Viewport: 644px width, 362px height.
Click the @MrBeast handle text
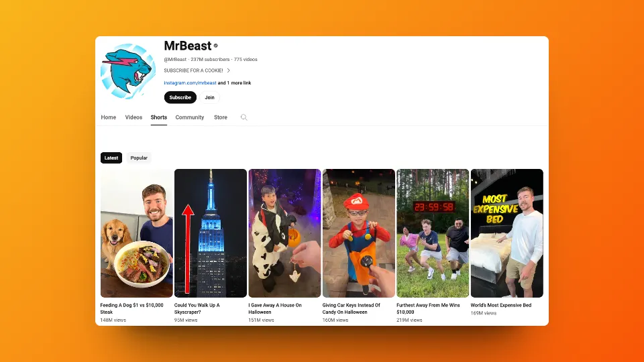(x=175, y=60)
